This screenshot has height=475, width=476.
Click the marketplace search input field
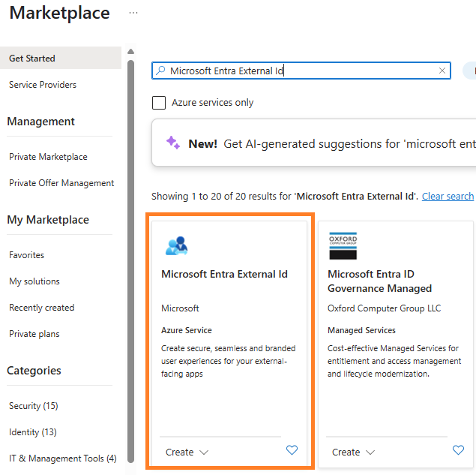click(x=301, y=71)
